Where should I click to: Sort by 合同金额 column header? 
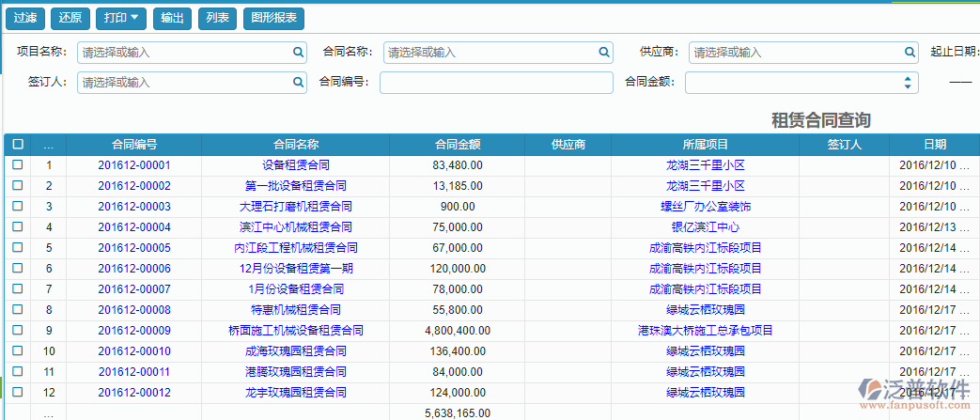458,145
